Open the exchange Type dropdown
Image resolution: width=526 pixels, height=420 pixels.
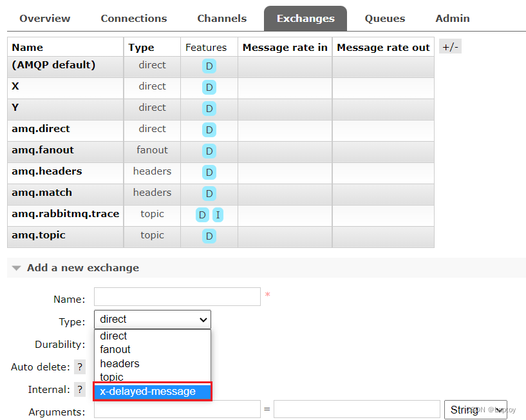tap(153, 320)
